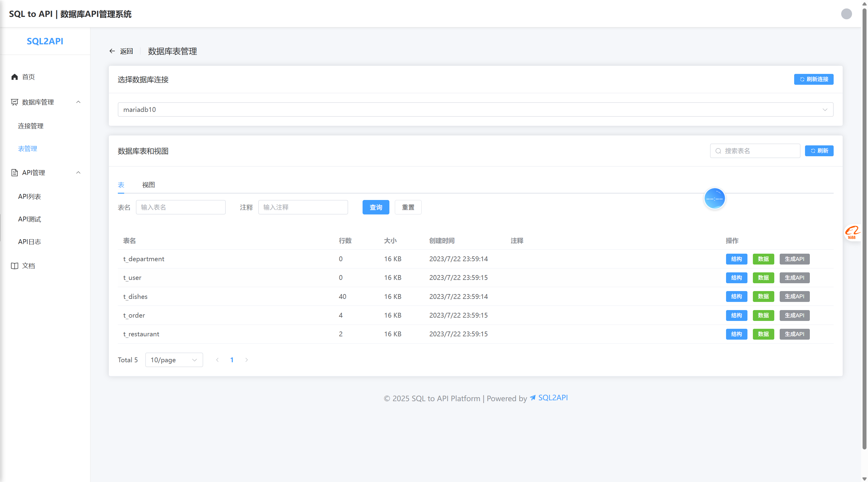Screen dimensions: 868x482
Task: Click the orange 1688 floating icon
Action: [x=852, y=232]
